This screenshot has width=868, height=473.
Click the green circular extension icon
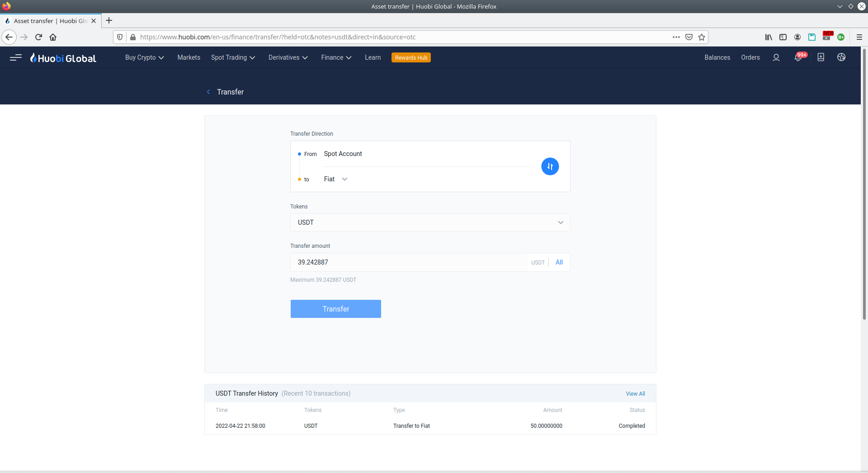pos(841,37)
